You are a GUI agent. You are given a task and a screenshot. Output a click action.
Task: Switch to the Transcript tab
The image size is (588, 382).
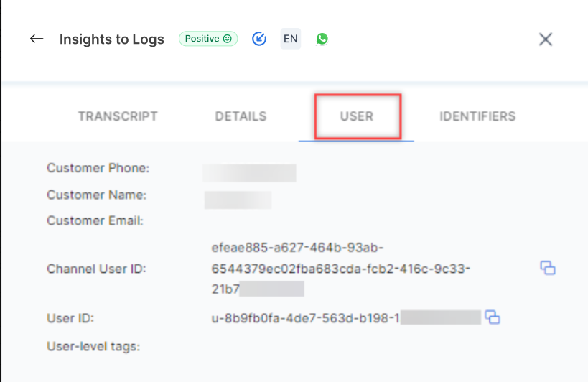coord(118,116)
